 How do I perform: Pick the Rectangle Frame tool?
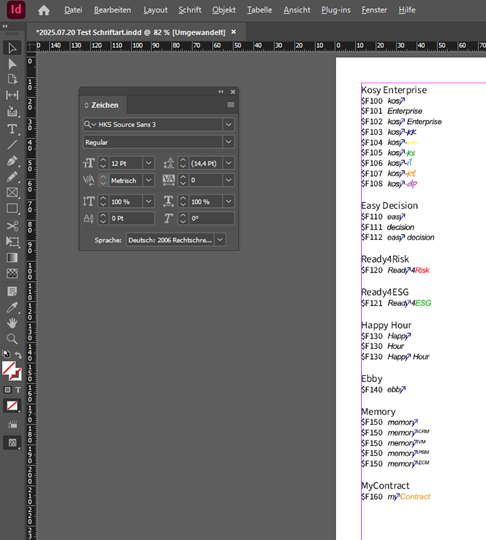pyautogui.click(x=12, y=192)
